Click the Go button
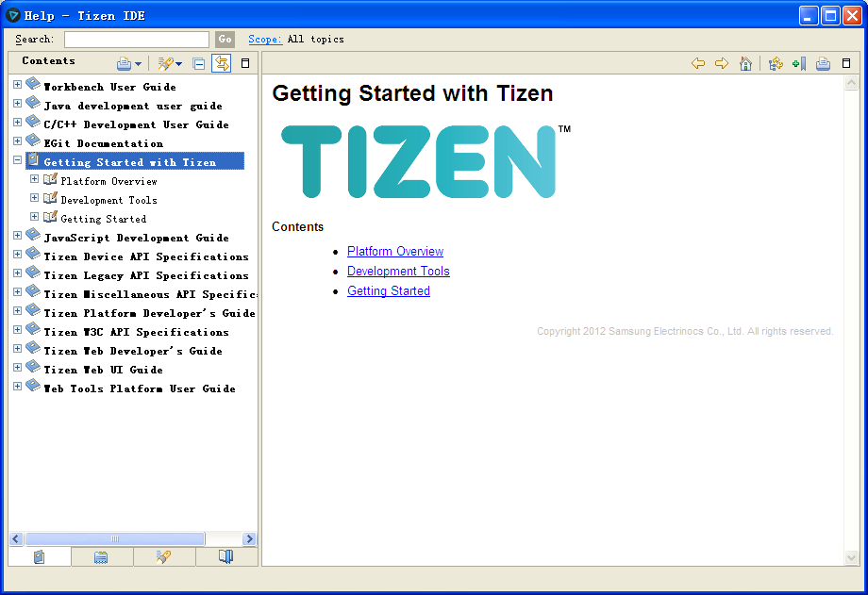Image resolution: width=868 pixels, height=595 pixels. coord(225,40)
